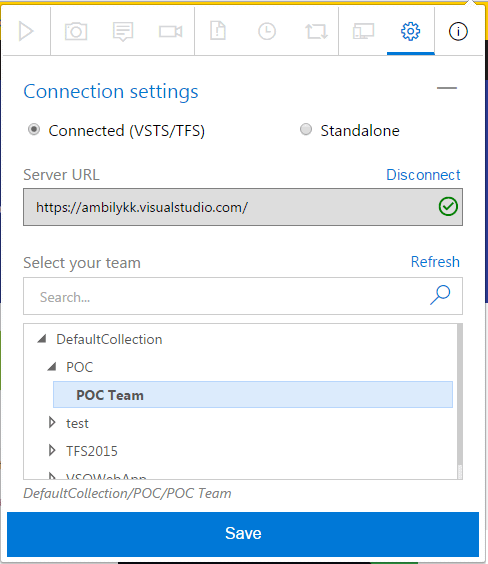The height and width of the screenshot is (564, 488).
Task: Open device emulation screens icon
Action: [x=363, y=32]
